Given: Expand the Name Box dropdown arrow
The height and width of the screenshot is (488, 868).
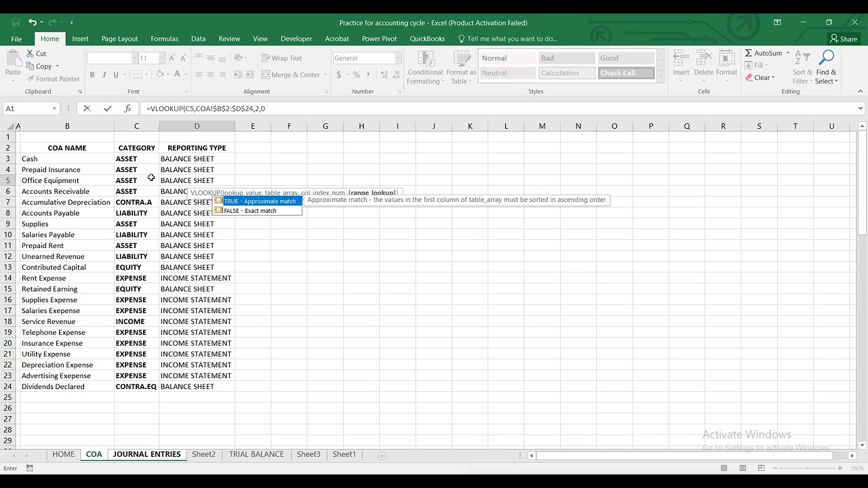Looking at the screenshot, I should [54, 108].
